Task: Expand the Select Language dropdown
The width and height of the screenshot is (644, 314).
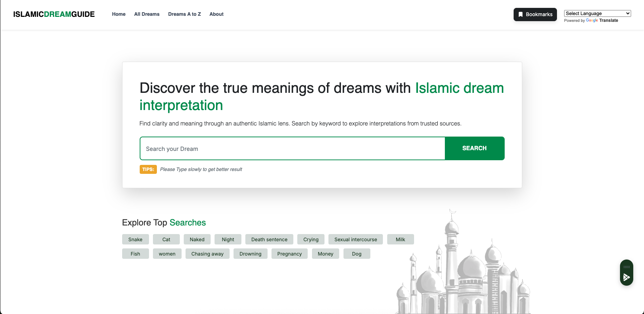Action: tap(597, 13)
